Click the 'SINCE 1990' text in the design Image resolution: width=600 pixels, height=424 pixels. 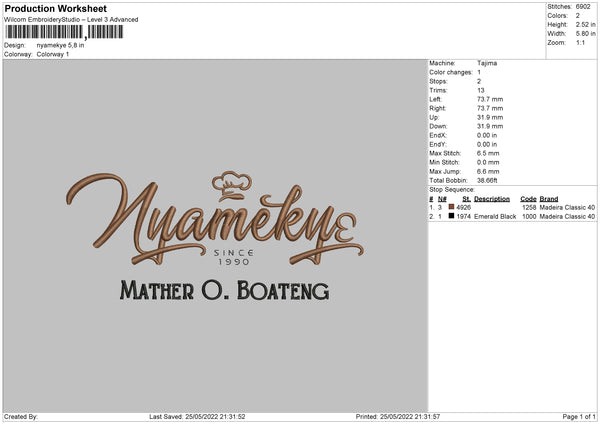tap(233, 257)
